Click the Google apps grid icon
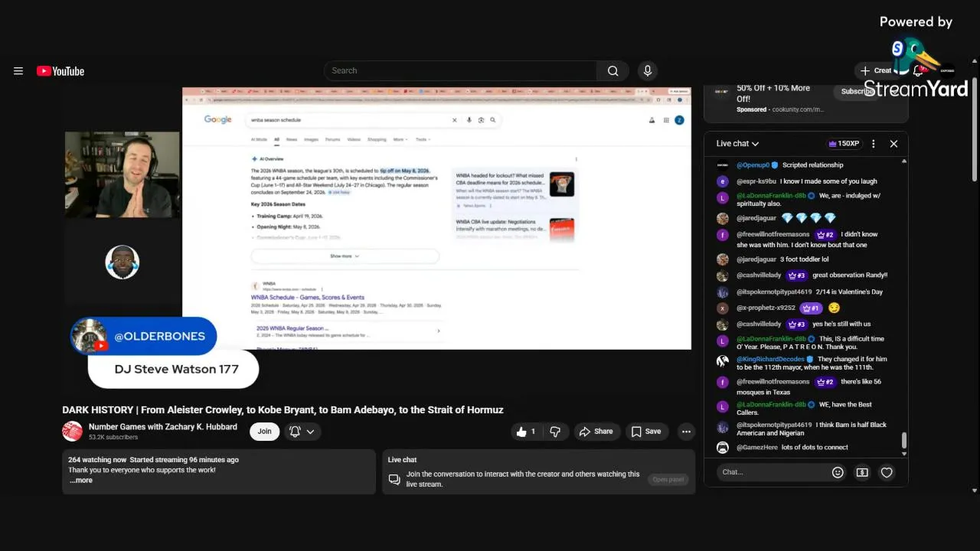The image size is (980, 551). point(666,120)
